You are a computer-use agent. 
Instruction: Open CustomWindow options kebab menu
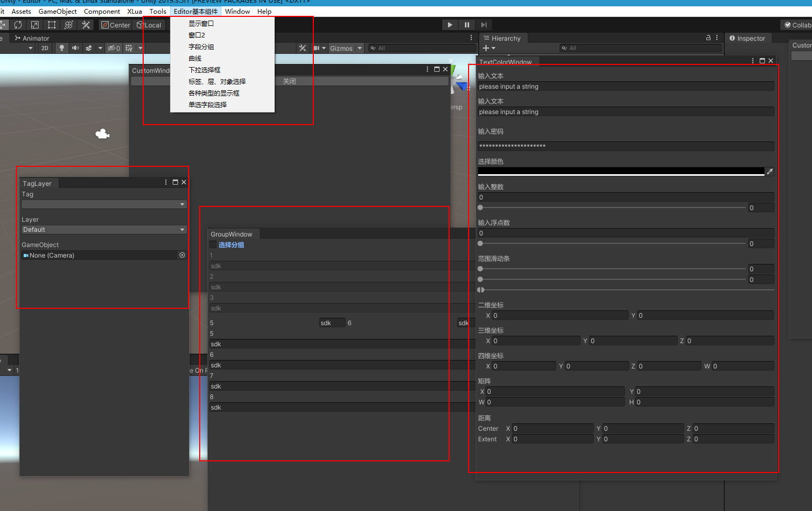pyautogui.click(x=427, y=69)
